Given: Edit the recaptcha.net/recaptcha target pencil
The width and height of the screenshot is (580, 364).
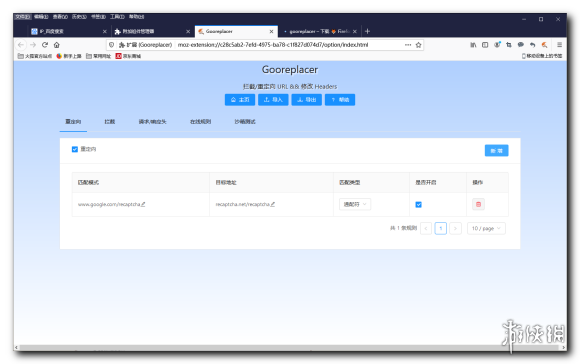Looking at the screenshot, I should click(273, 204).
